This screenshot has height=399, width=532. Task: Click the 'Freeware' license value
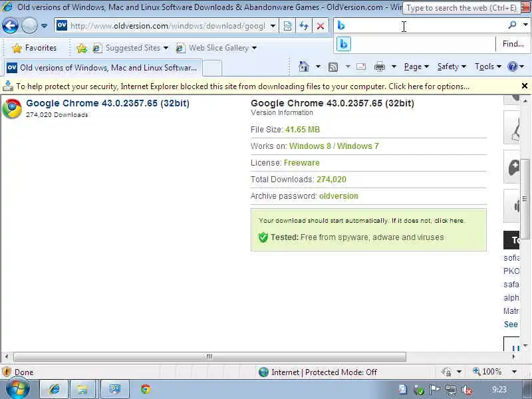coord(302,163)
